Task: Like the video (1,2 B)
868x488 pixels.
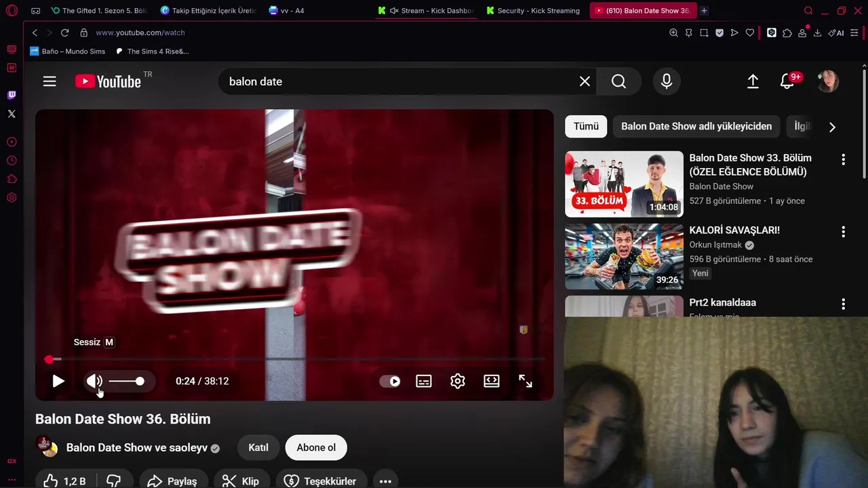Action: (65, 481)
